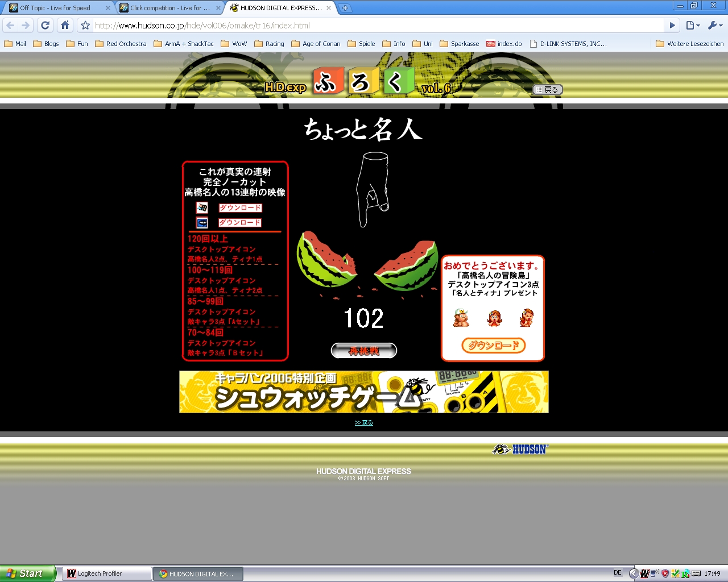Open the Weitere Lesezeichen folder

point(689,44)
